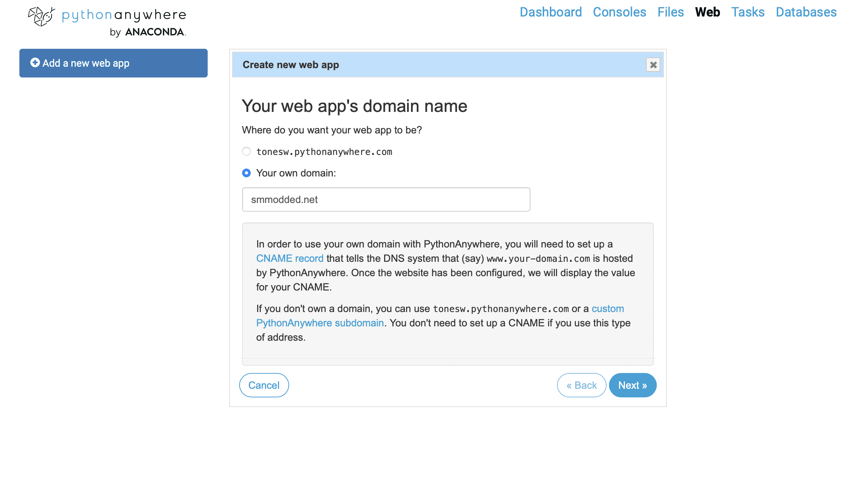Click Next to continue setup
The width and height of the screenshot is (868, 477).
[x=633, y=385]
